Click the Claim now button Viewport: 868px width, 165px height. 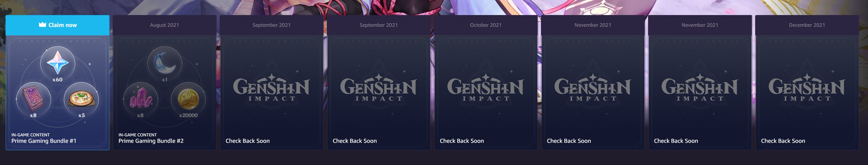coord(58,25)
